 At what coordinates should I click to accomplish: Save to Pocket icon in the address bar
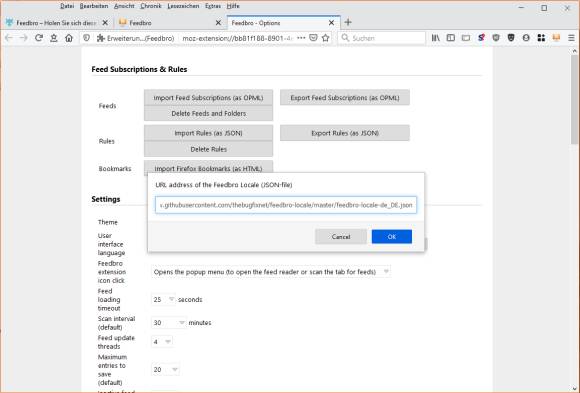tap(313, 38)
